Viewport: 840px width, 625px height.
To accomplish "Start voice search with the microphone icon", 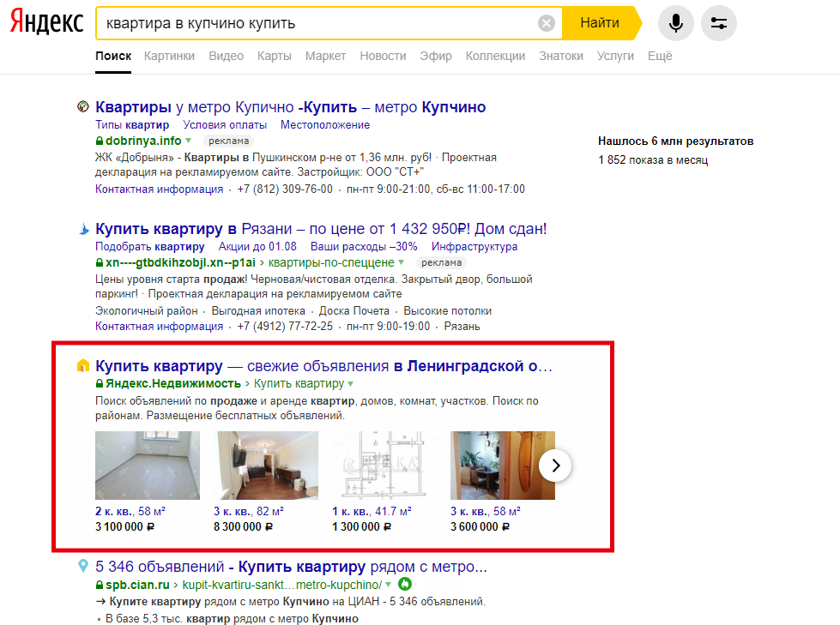I will [x=675, y=23].
